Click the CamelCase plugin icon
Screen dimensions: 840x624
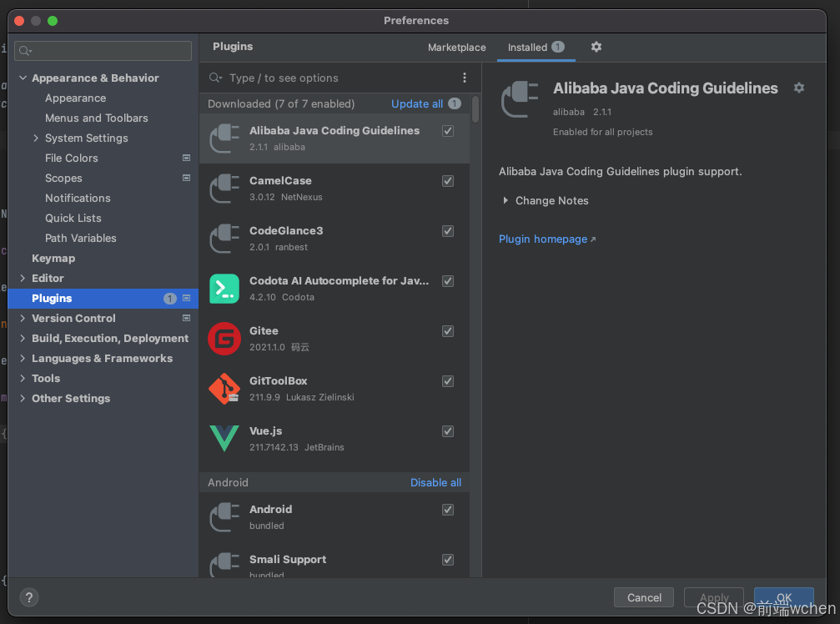(x=224, y=189)
